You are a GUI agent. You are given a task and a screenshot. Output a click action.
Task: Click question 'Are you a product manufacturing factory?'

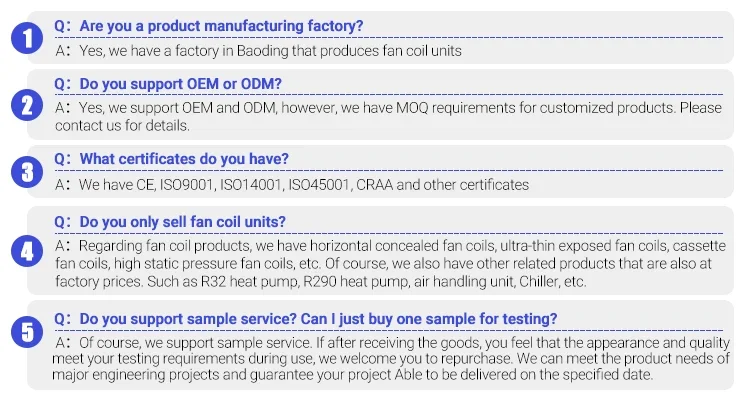(x=220, y=25)
